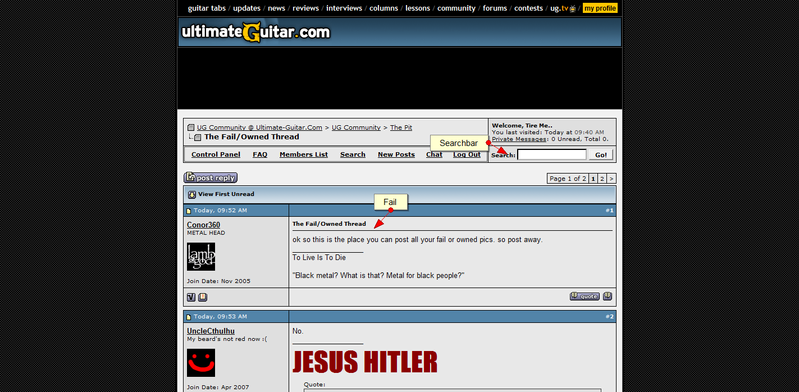The height and width of the screenshot is (392, 799).
Task: Go to the next page with the > arrow
Action: click(x=611, y=178)
